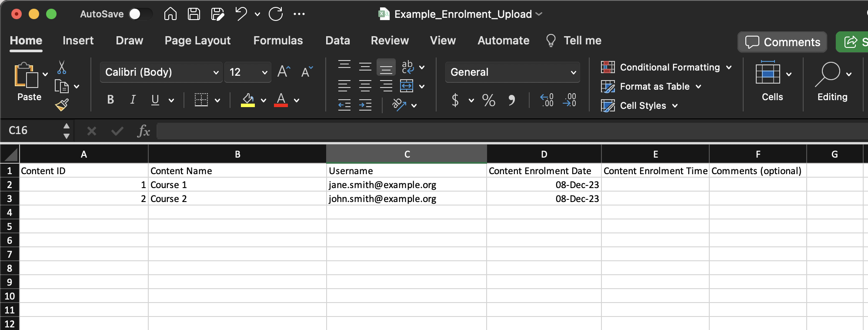Viewport: 868px width, 330px height.
Task: Expand Format as Table dropdown
Action: point(698,87)
